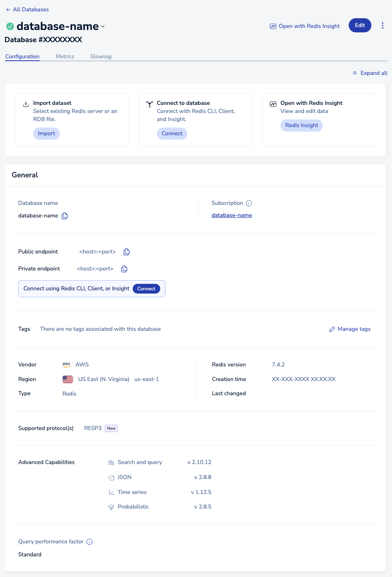The image size is (392, 577).
Task: Click the Expand all double-chevron icon
Action: (355, 73)
